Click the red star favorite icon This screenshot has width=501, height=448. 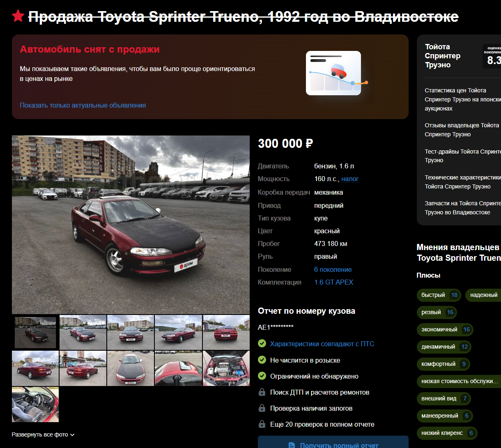pyautogui.click(x=18, y=16)
